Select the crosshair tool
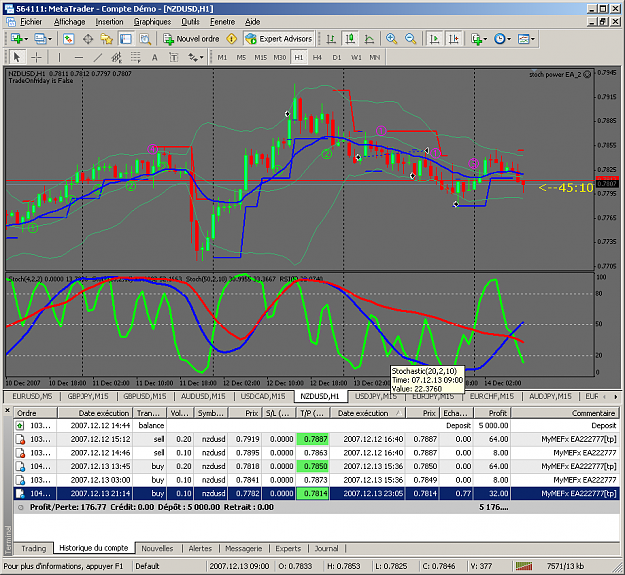625x575 pixels. click(x=36, y=57)
